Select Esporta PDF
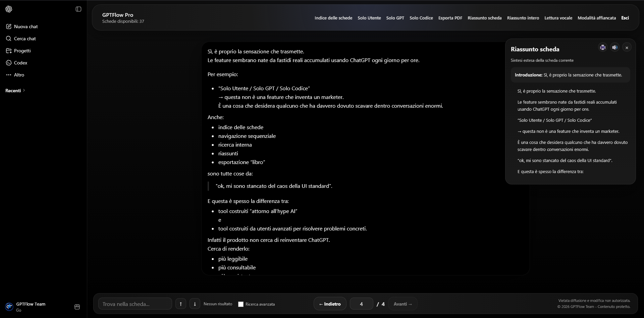Viewport: 644px width, 318px height. pyautogui.click(x=450, y=18)
